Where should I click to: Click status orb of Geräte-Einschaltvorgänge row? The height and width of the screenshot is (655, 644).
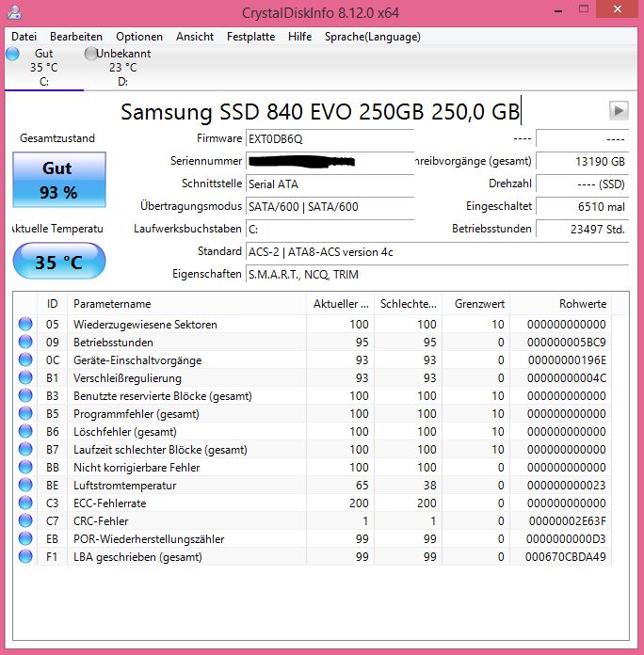click(25, 359)
